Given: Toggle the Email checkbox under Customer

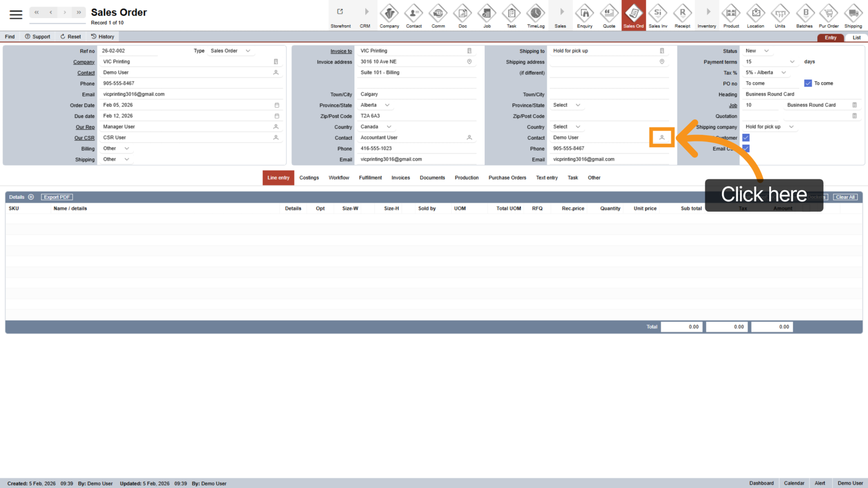Looking at the screenshot, I should click(746, 148).
